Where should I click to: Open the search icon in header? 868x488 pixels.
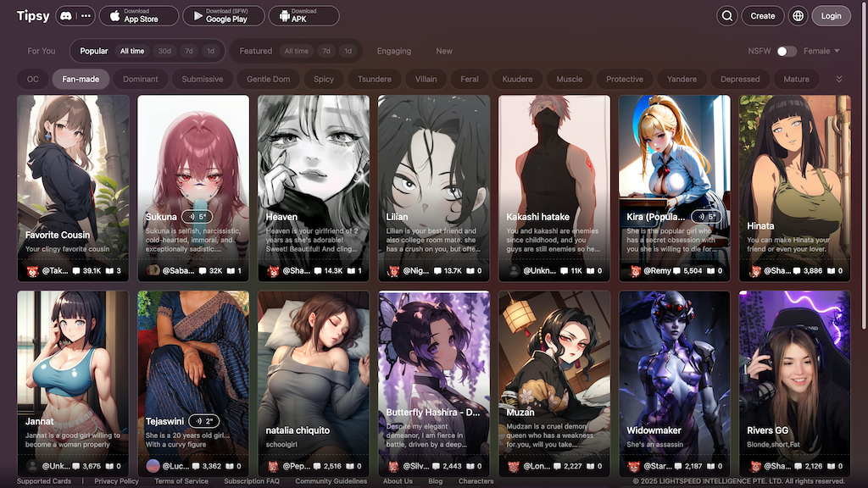(x=726, y=15)
